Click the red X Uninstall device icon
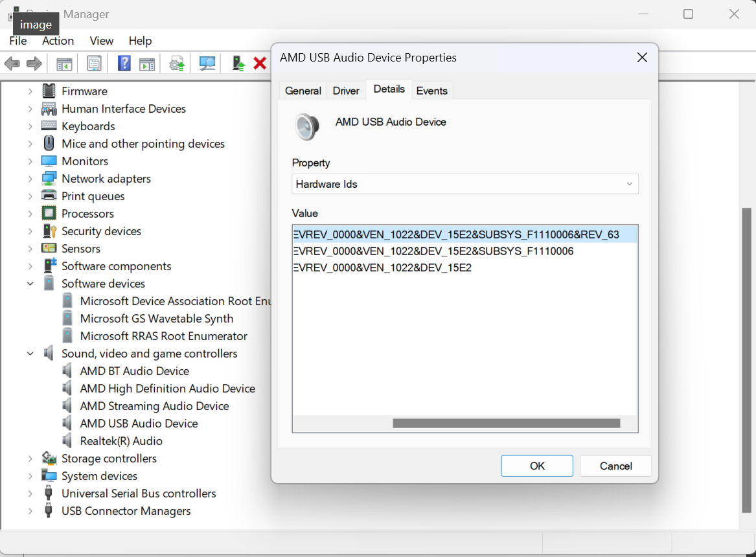Viewport: 756px width, 557px height. [260, 63]
